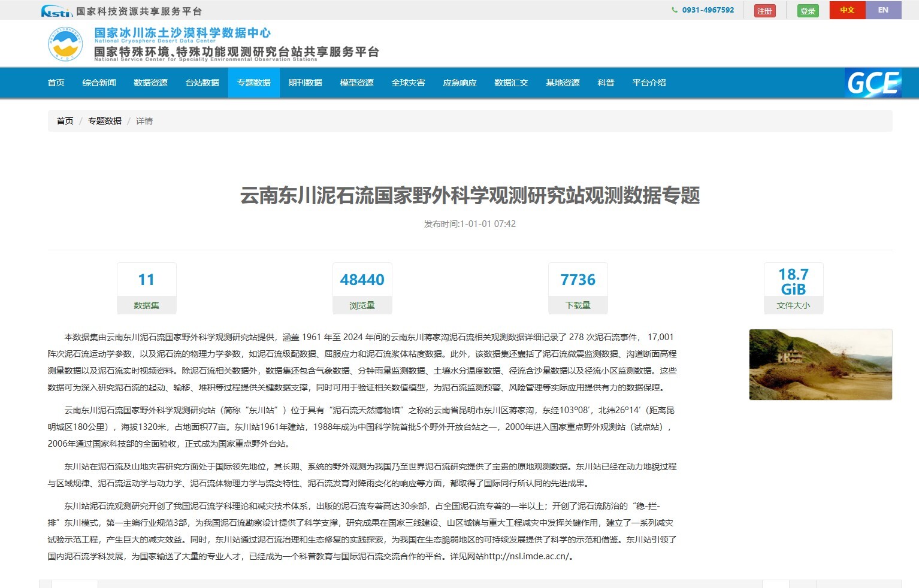Go to 全球灾害 in the navbar
The image size is (919, 588).
point(409,83)
